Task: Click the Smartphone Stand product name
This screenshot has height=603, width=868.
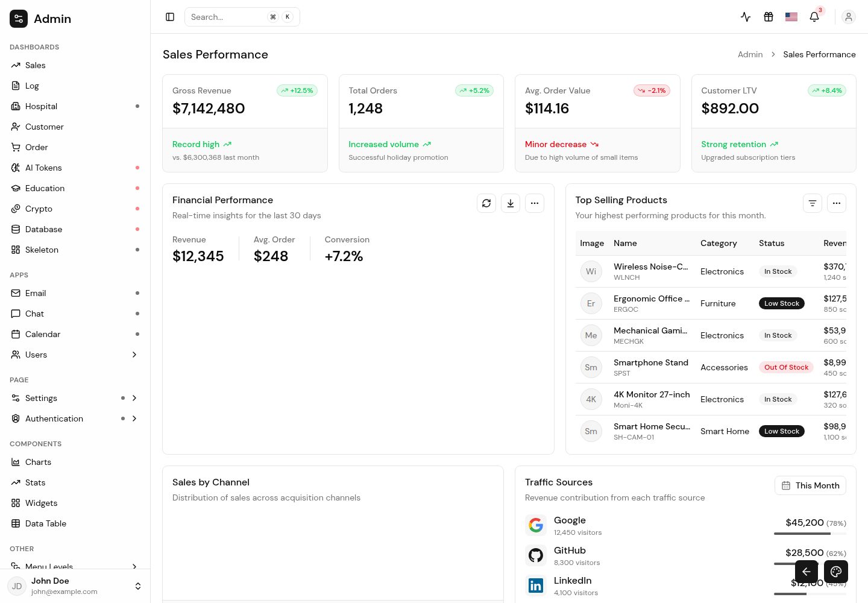Action: pos(651,362)
